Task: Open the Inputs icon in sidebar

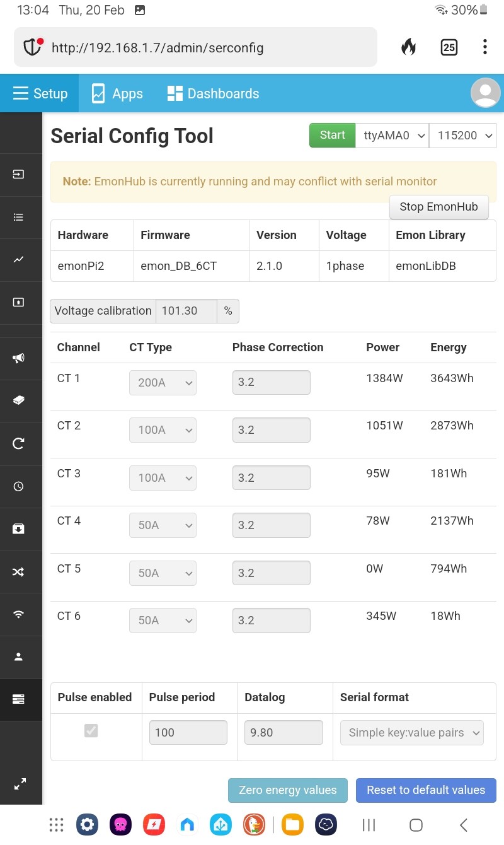Action: pos(18,174)
